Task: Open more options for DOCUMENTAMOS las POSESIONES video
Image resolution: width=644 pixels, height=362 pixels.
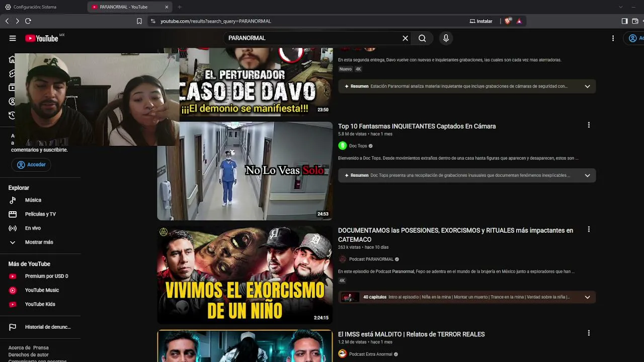Action: coord(589,230)
